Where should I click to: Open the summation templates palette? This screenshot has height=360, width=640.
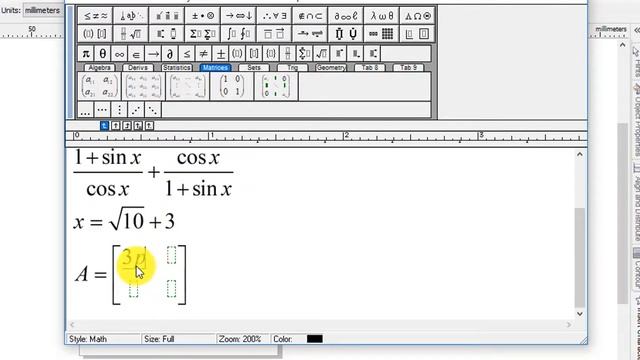[x=202, y=33]
